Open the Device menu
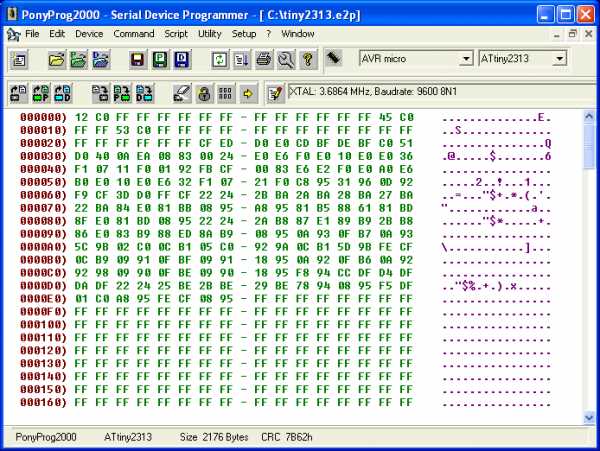 click(x=89, y=33)
